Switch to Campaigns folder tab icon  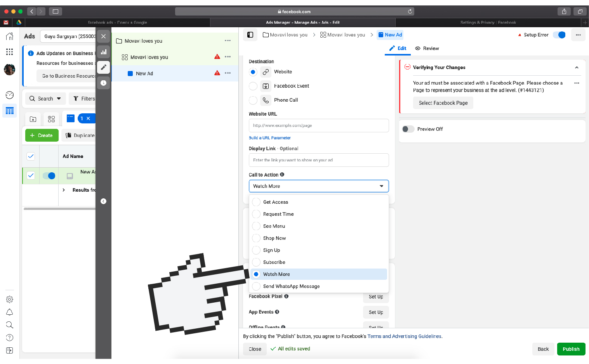tap(33, 119)
